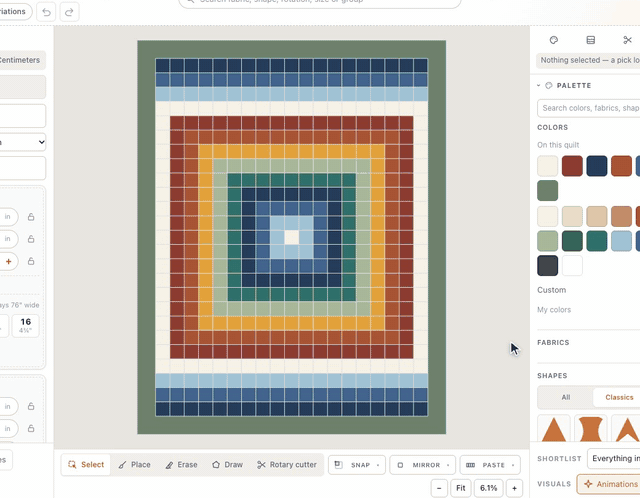Select the light blue palette swatch
Viewport: 640px width, 498px height.
coord(621,241)
